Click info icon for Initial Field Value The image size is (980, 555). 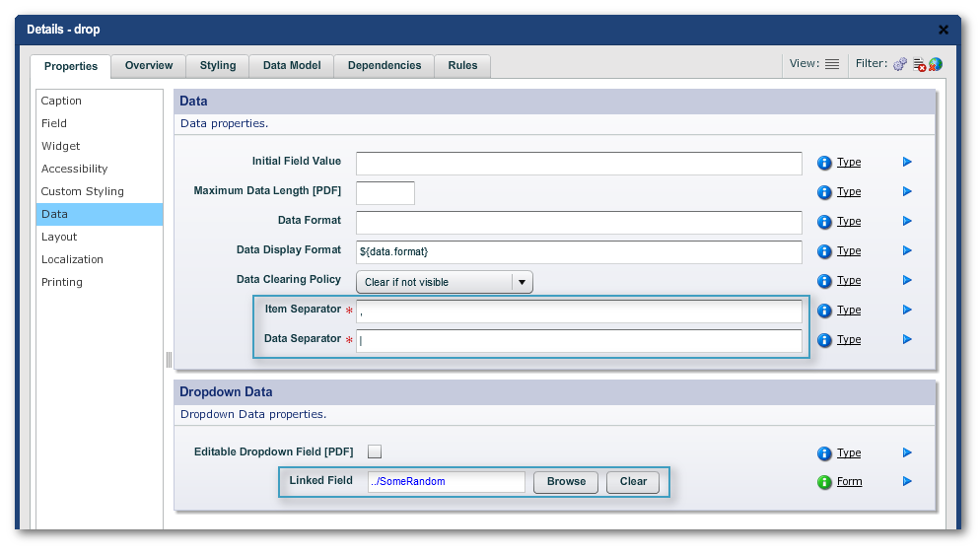pyautogui.click(x=824, y=163)
